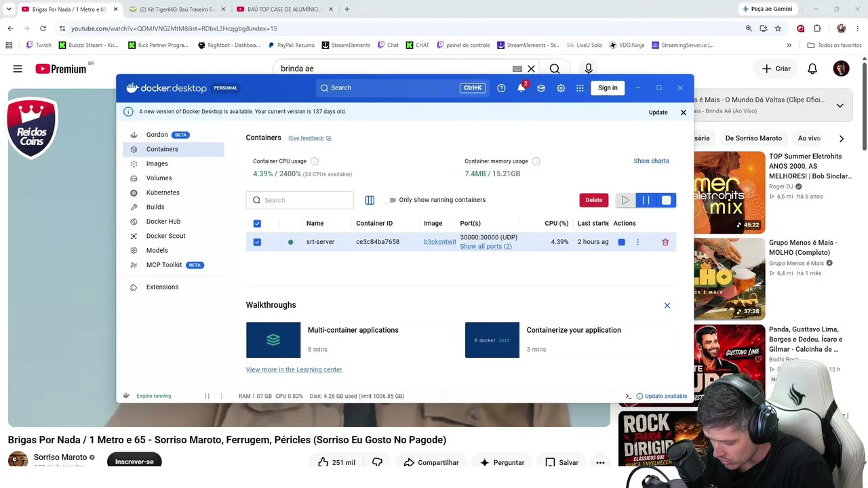Image resolution: width=868 pixels, height=488 pixels.
Task: Click the YouTube search magnifier button
Action: click(555, 68)
